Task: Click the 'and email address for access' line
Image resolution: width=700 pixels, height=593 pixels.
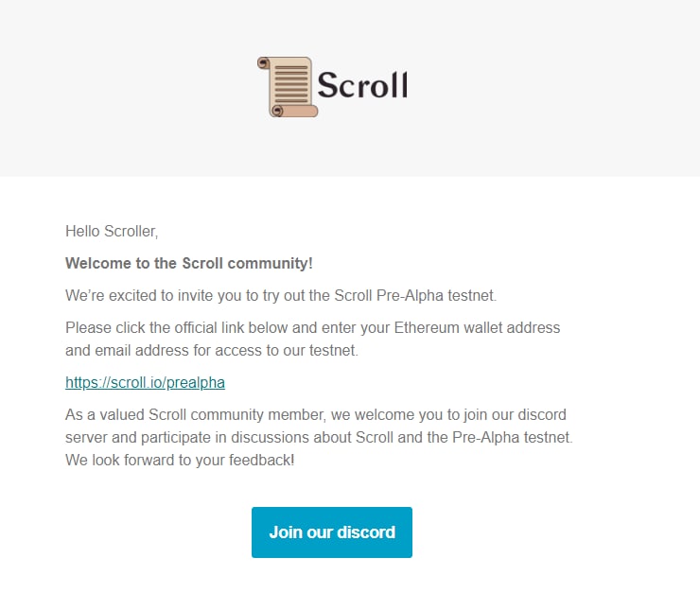Action: point(212,350)
